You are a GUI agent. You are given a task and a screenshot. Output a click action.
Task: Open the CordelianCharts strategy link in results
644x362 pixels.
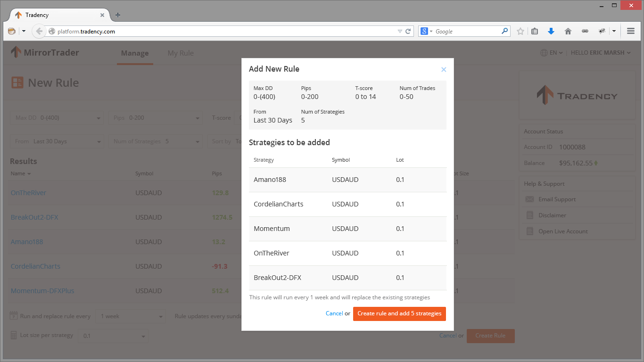pyautogui.click(x=35, y=266)
